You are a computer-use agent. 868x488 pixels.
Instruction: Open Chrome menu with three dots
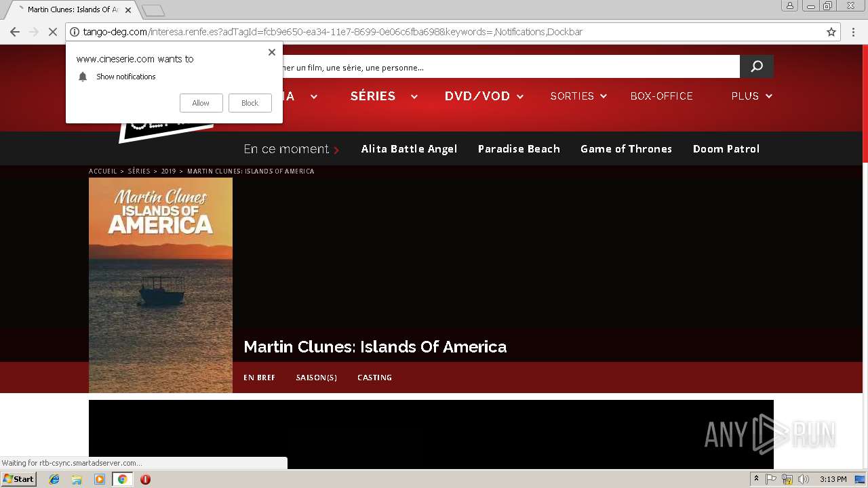pyautogui.click(x=854, y=32)
